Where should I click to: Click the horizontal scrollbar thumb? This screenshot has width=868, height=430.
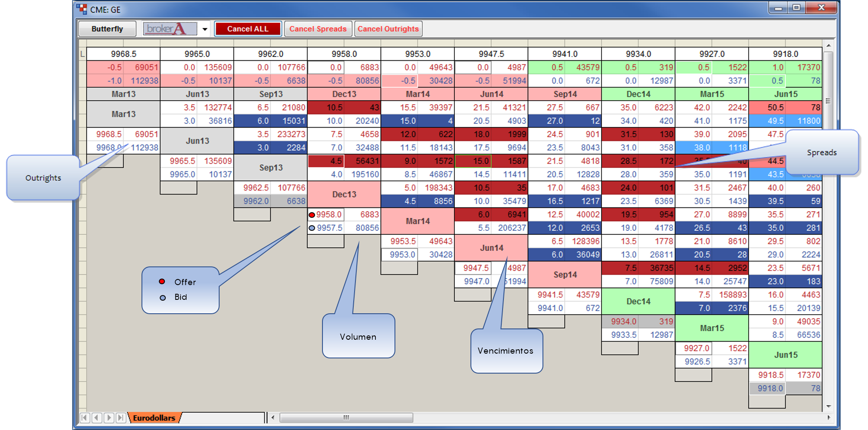tap(346, 417)
